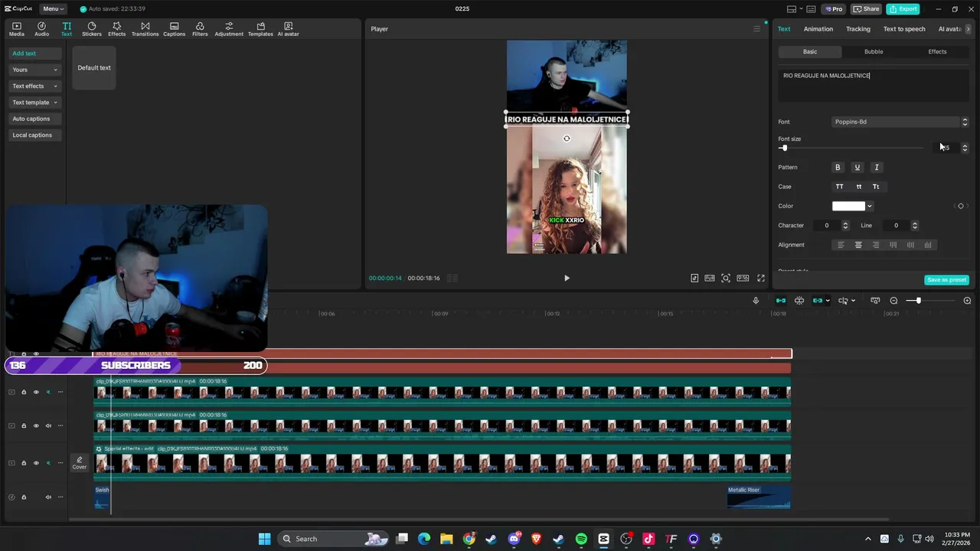This screenshot has height=551, width=980.
Task: Open the Adjustment panel
Action: 229,29
